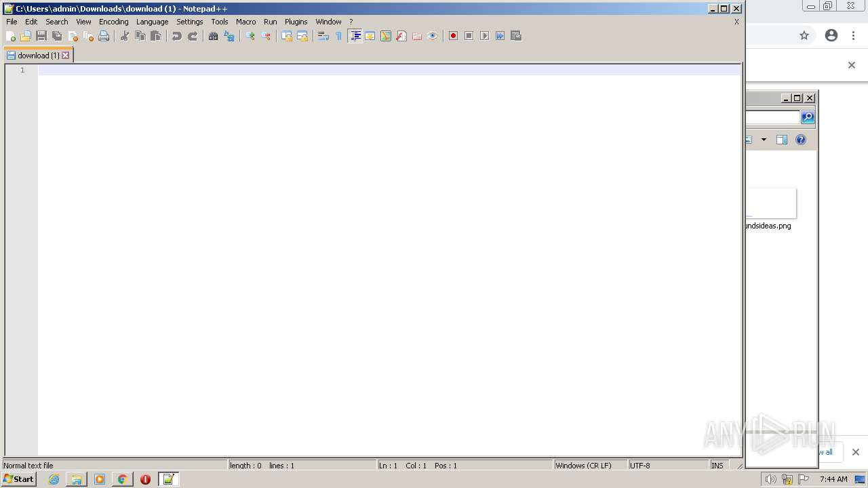
Task: Open the Tools menu
Action: (220, 22)
